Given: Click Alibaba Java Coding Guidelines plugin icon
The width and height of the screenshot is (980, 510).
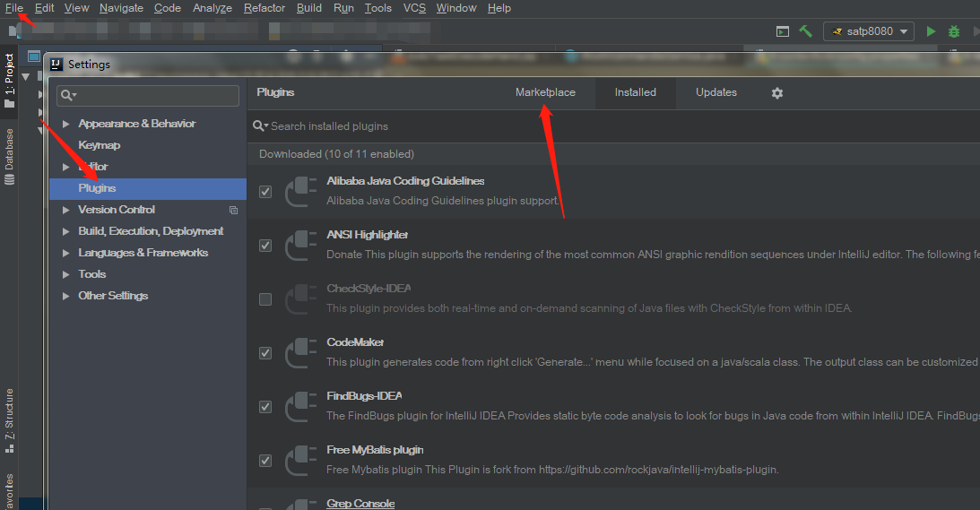Looking at the screenshot, I should (x=301, y=191).
